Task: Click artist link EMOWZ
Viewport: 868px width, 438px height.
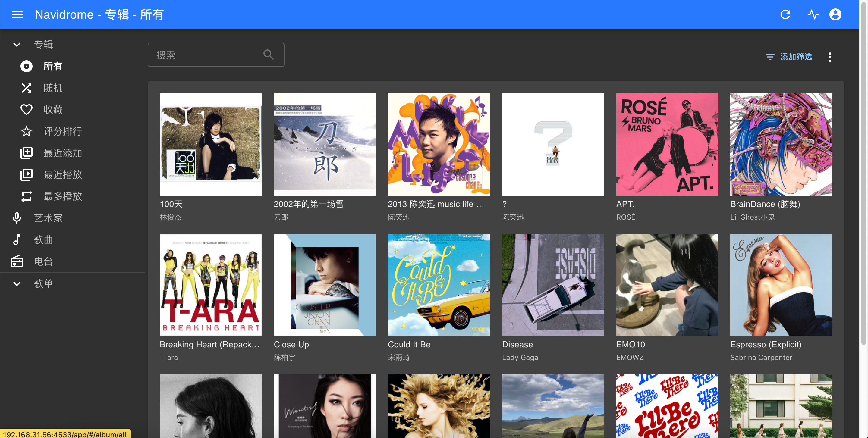Action: 630,358
